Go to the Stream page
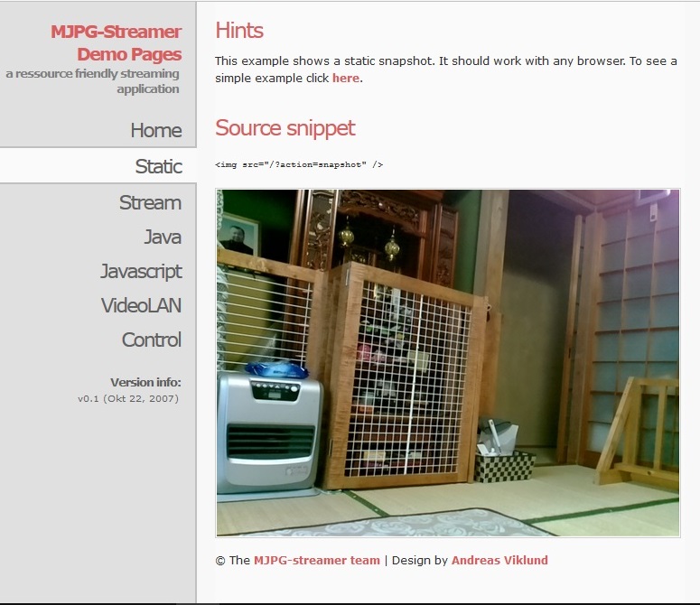 click(x=150, y=203)
